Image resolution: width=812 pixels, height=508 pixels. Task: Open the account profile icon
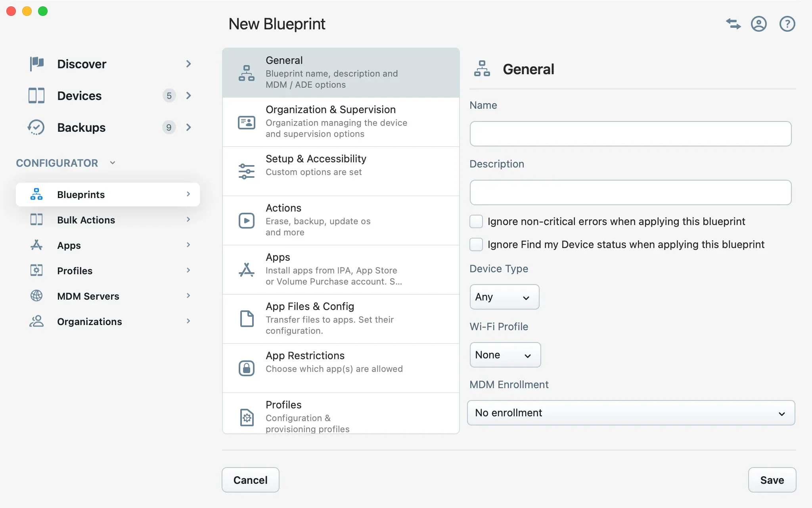coord(758,24)
